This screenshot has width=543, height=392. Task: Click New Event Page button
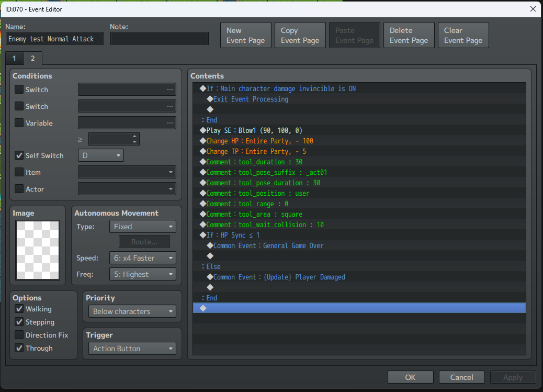(245, 36)
